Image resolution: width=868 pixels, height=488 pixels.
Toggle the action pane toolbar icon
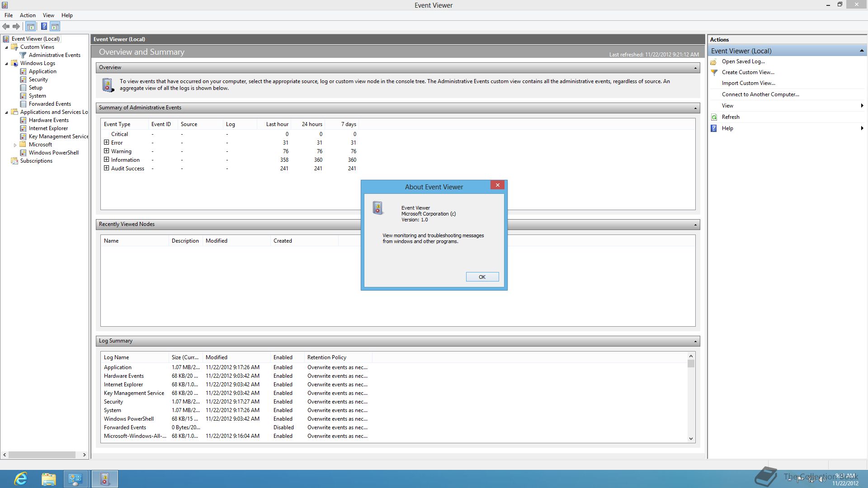coord(55,26)
